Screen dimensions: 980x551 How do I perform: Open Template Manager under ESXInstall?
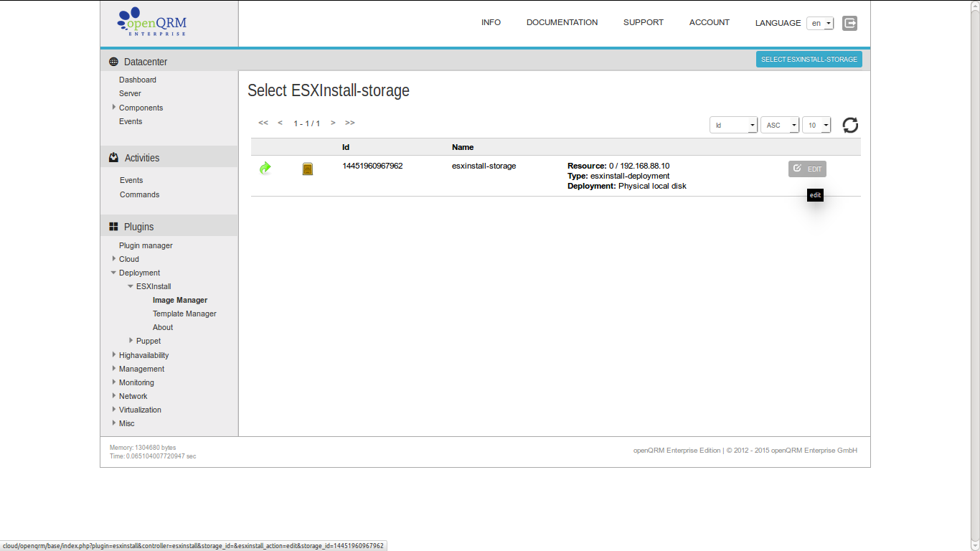[x=184, y=314]
